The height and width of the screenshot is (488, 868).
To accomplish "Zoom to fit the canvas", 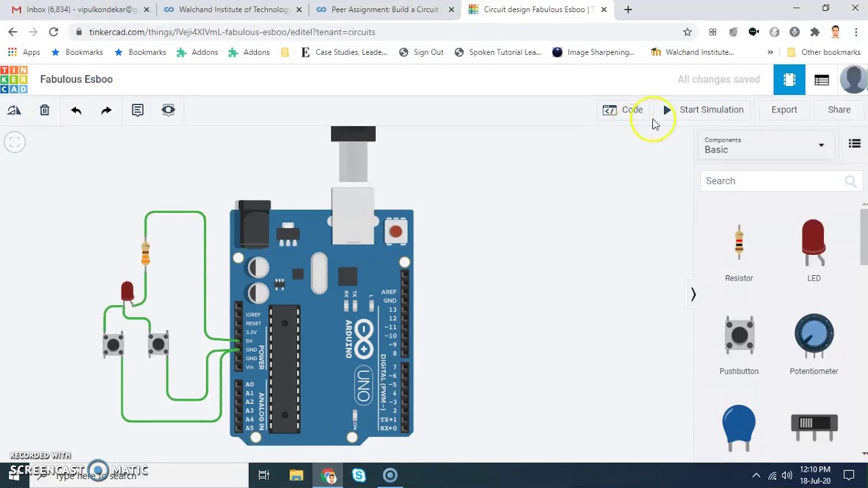I will tap(14, 142).
